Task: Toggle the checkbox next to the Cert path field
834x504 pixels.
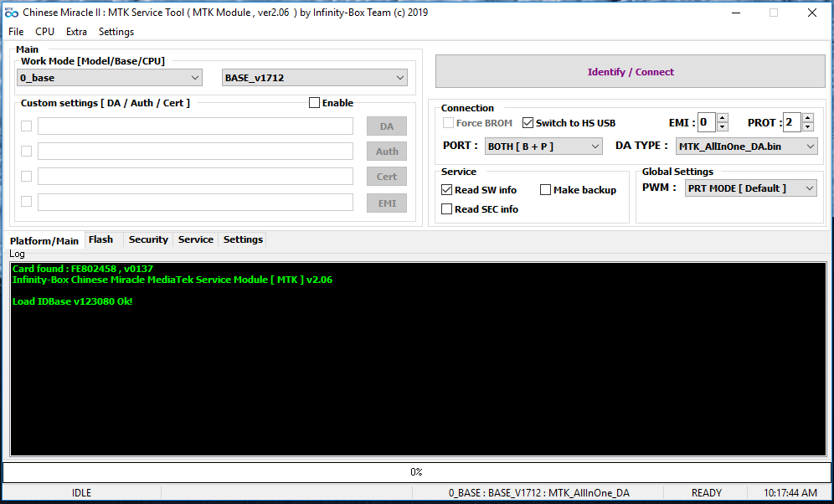Action: pyautogui.click(x=26, y=176)
